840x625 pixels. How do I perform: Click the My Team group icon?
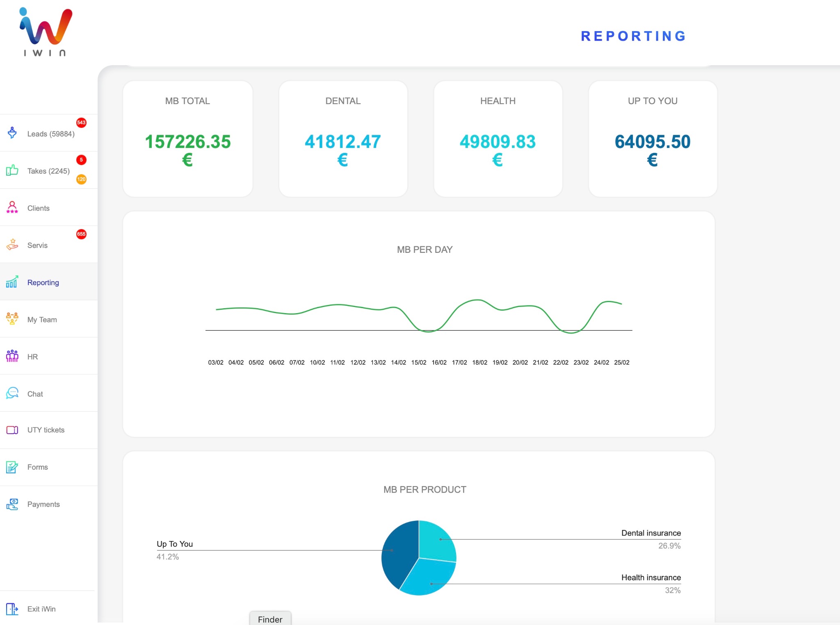pos(12,318)
